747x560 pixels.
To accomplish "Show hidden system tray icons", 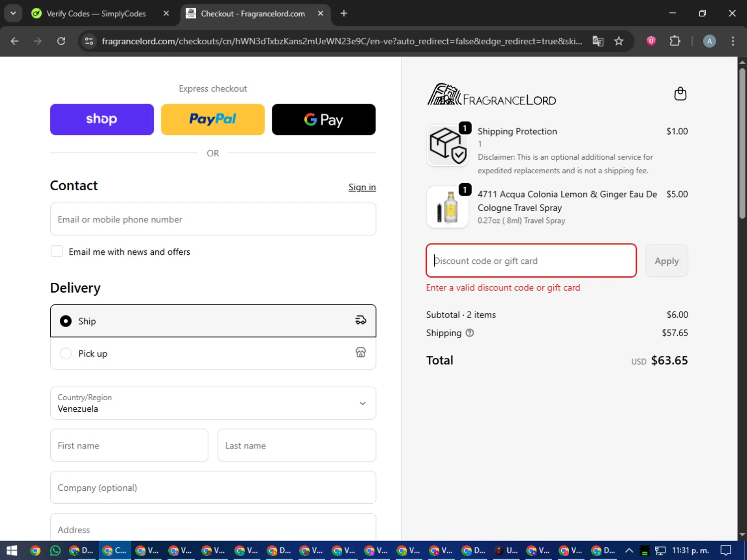I will pyautogui.click(x=629, y=551).
